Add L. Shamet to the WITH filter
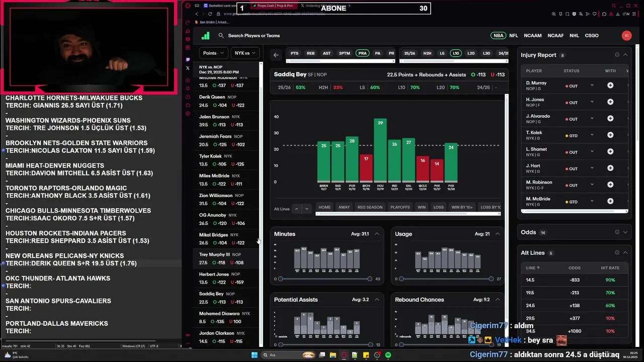The image size is (644, 362). (x=610, y=152)
